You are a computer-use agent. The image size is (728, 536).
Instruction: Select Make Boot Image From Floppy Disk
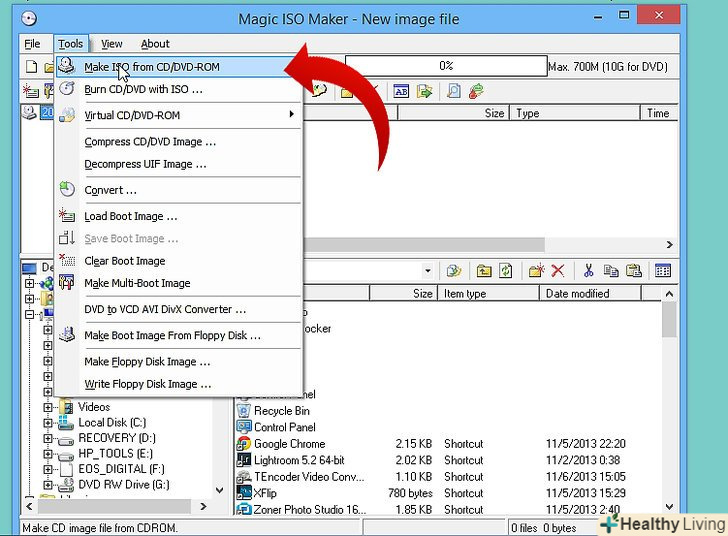(x=178, y=335)
